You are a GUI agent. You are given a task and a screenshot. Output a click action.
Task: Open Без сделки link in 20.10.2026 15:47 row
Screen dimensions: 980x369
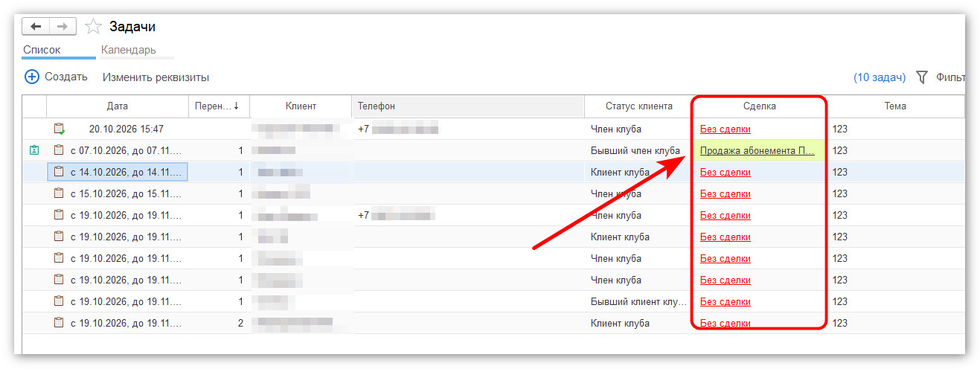click(x=726, y=129)
